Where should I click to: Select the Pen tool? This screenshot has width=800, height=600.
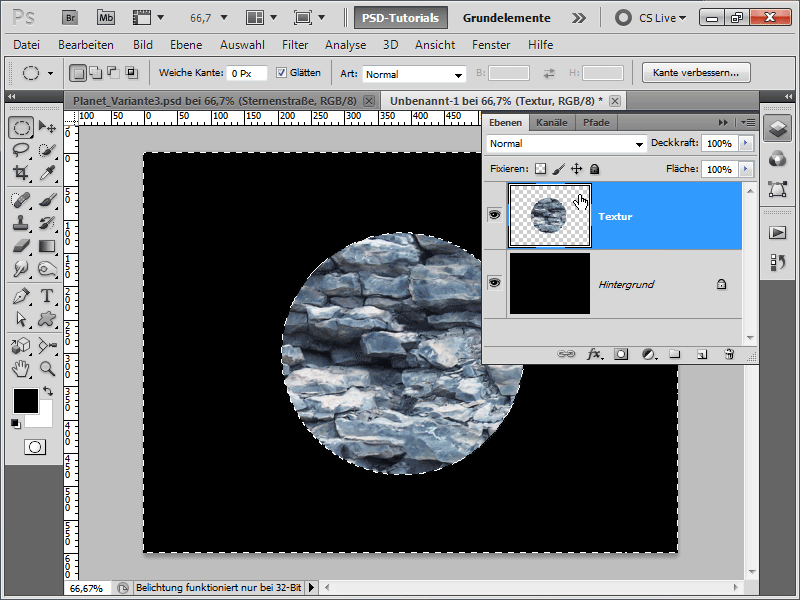(21, 296)
